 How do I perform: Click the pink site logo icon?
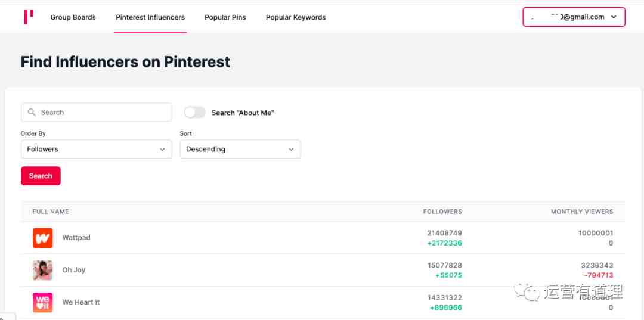coord(29,17)
